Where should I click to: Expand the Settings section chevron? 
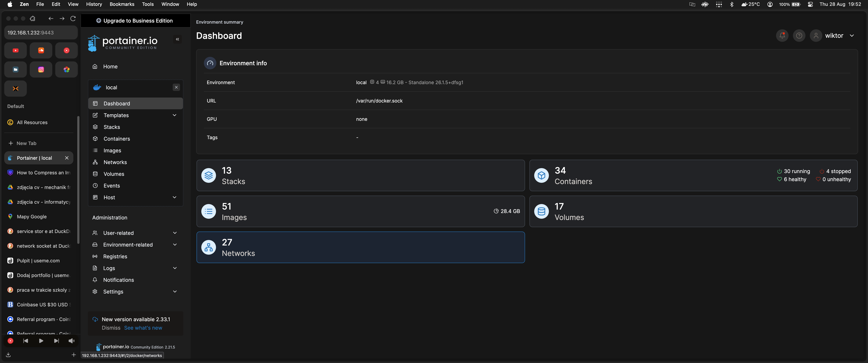click(x=175, y=292)
